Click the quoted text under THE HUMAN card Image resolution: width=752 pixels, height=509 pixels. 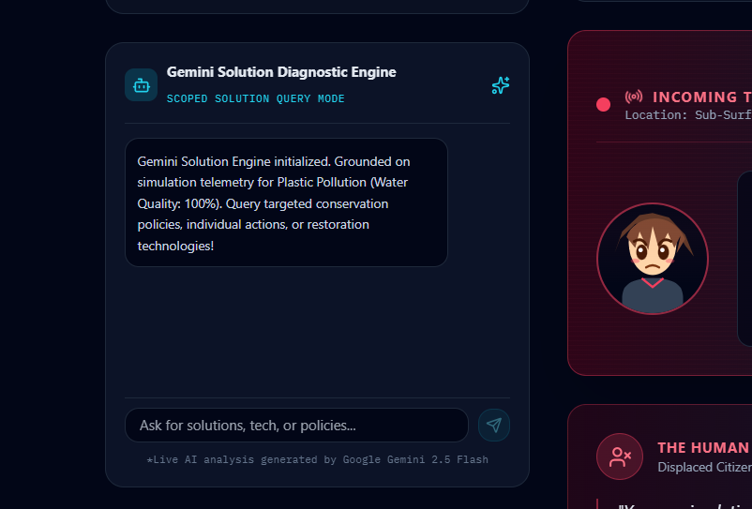point(686,505)
